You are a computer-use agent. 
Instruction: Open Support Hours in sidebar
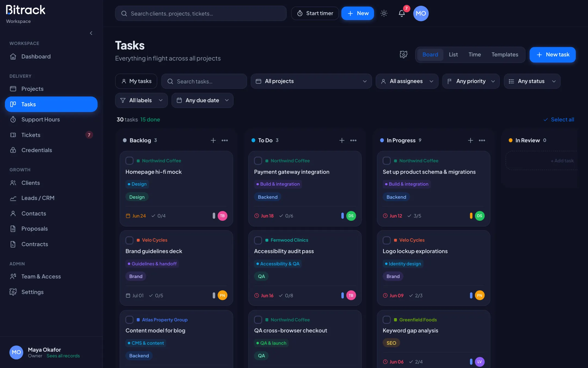click(51, 119)
